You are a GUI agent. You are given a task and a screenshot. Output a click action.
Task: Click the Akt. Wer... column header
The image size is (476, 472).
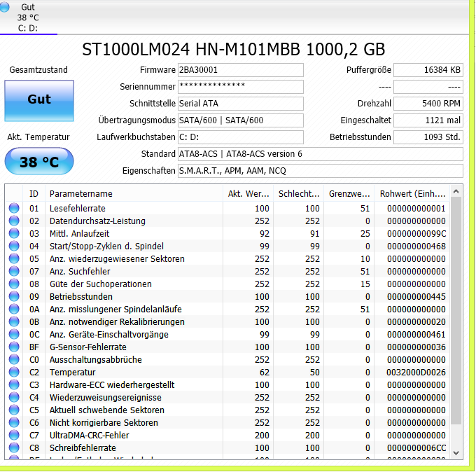click(248, 193)
